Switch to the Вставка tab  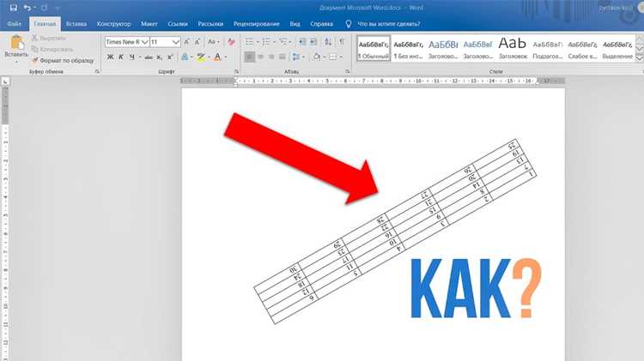click(76, 24)
